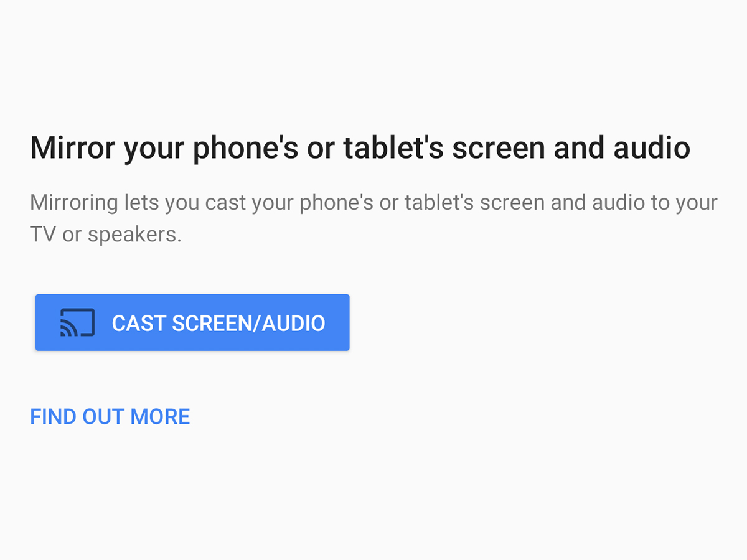The height and width of the screenshot is (560, 747).
Task: Select the 'Mirror your phone's or tablet's' heading
Action: coord(360,149)
